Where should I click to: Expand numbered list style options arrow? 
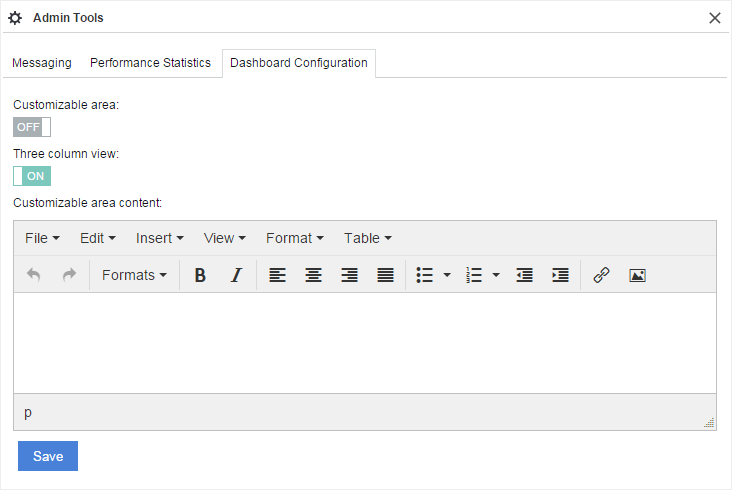click(497, 275)
